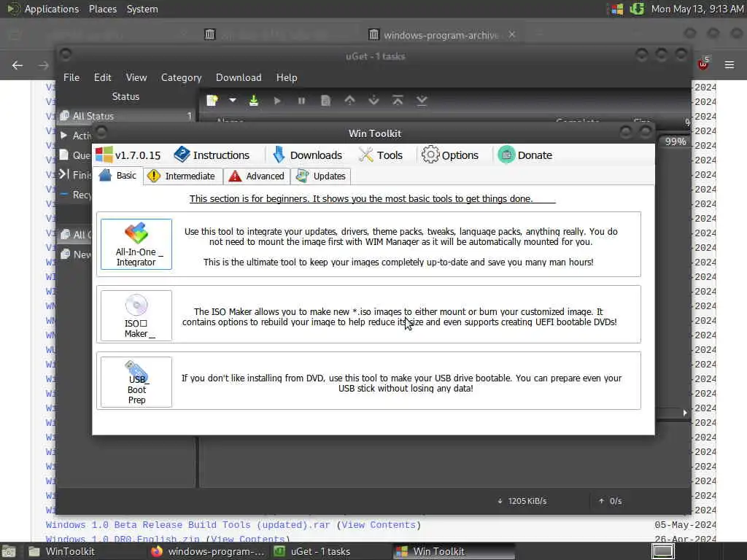Switch to the WinToolkit folder taskbar item
The image size is (747, 560).
(62, 551)
